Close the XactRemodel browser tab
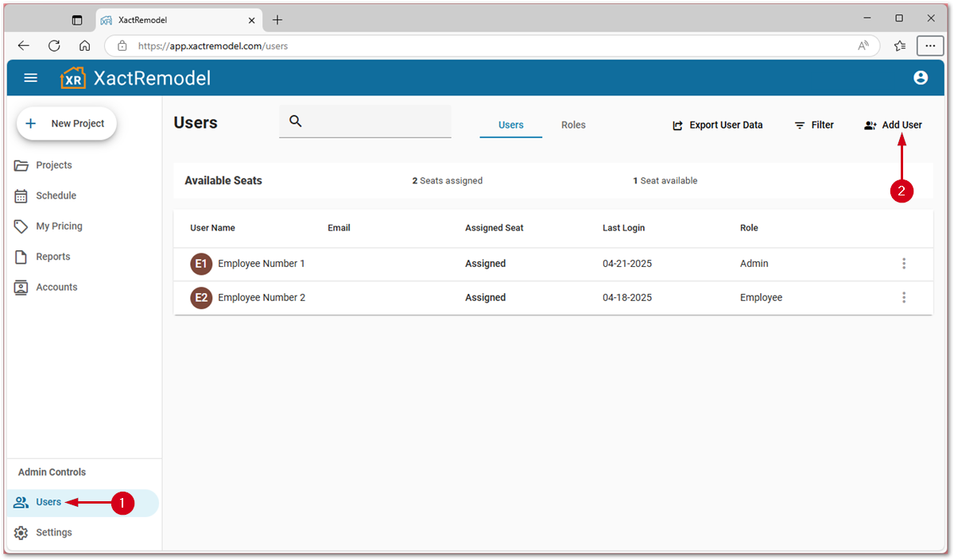The height and width of the screenshot is (560, 954). pyautogui.click(x=252, y=20)
